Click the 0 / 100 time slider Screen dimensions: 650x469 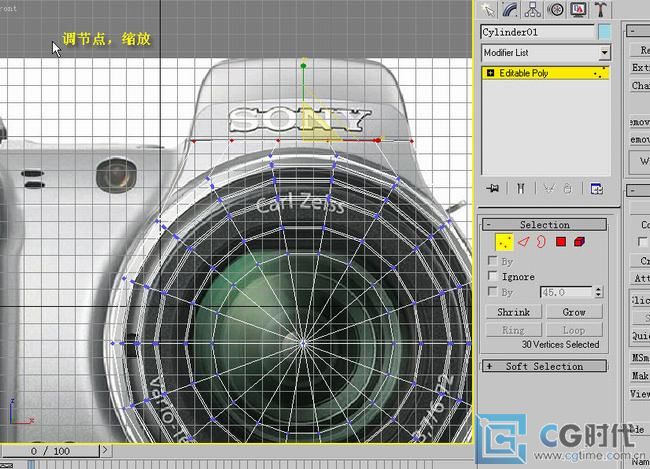[50, 451]
